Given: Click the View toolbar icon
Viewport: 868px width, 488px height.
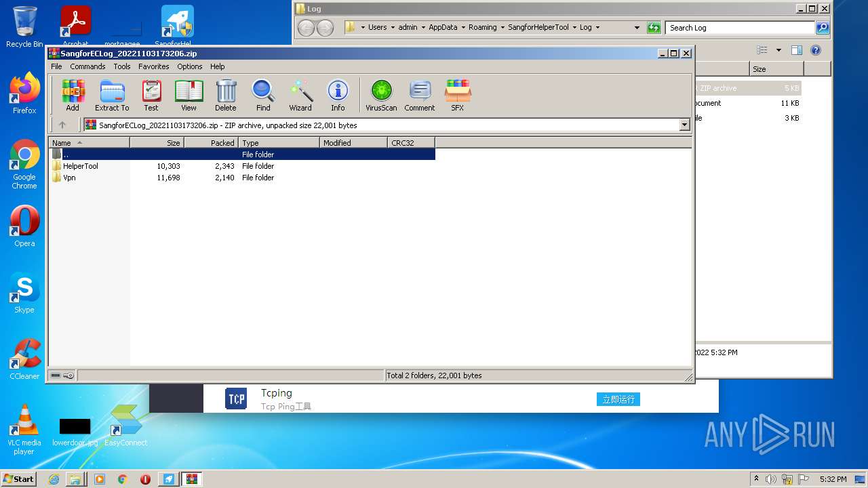Looking at the screenshot, I should click(189, 96).
